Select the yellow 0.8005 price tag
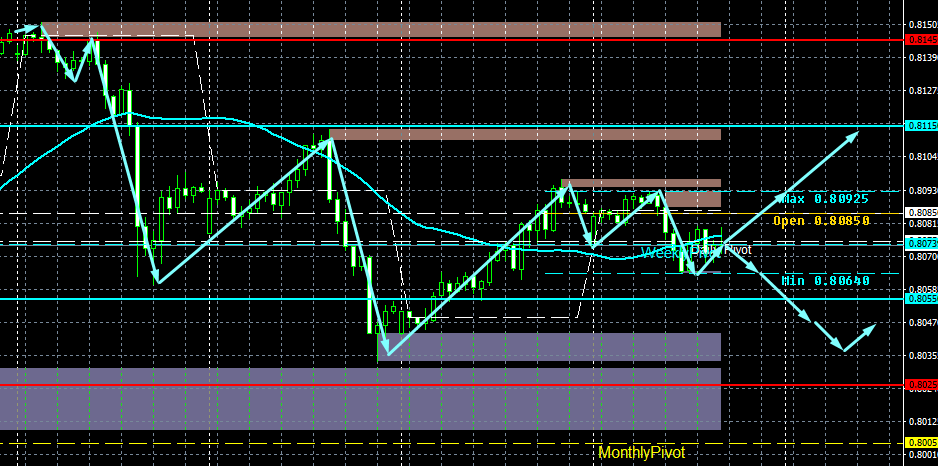 (922, 443)
